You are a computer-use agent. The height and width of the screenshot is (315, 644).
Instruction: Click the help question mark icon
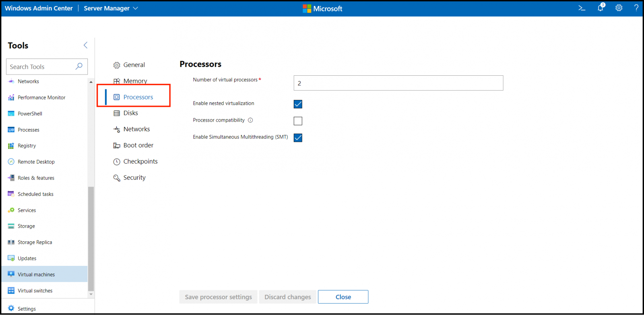[x=636, y=8]
